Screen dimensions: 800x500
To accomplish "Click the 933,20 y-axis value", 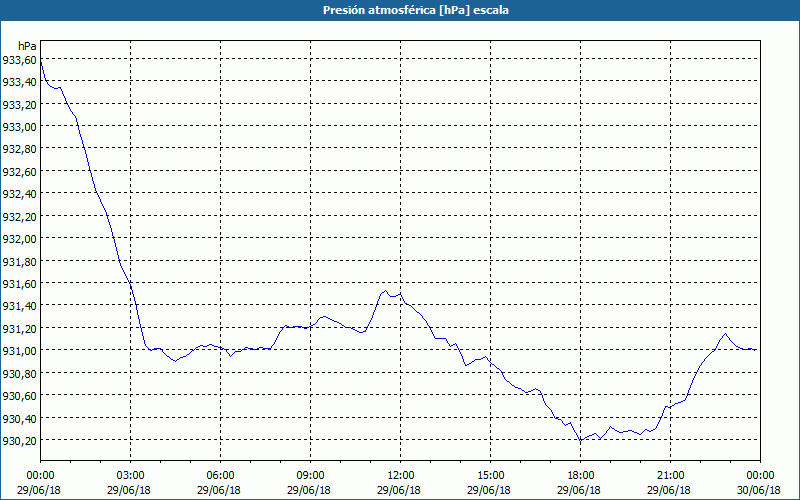I will pos(19,104).
